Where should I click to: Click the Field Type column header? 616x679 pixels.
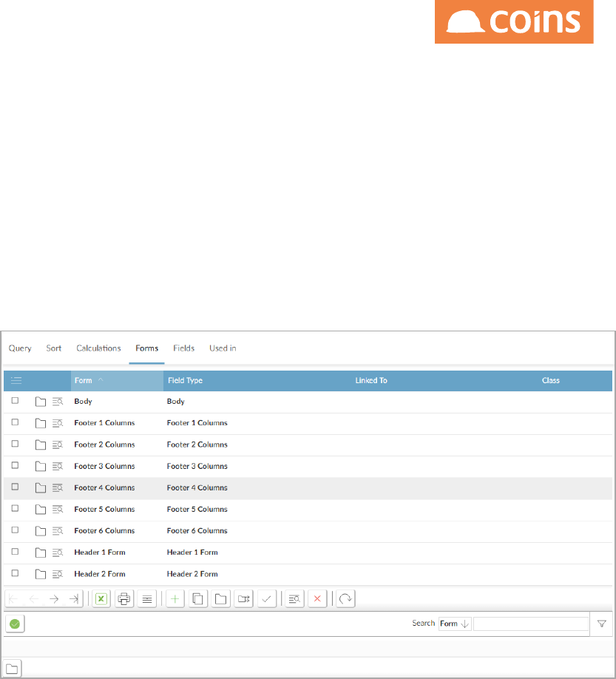[186, 381]
